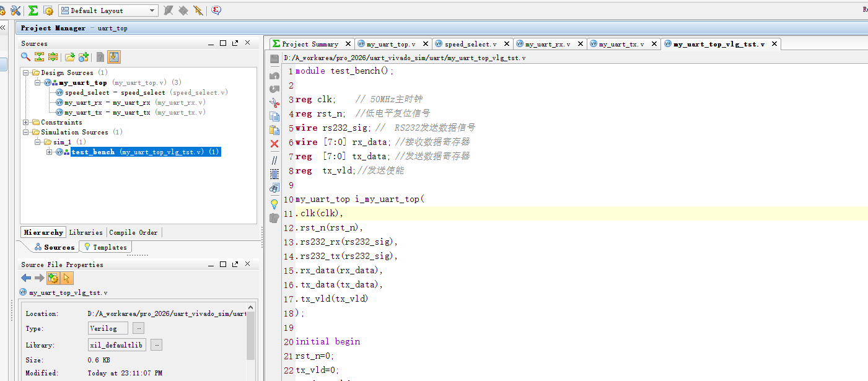Close the my_uart_top_vlg_tst.v tab
This screenshot has width=868, height=381.
pyautogui.click(x=773, y=44)
